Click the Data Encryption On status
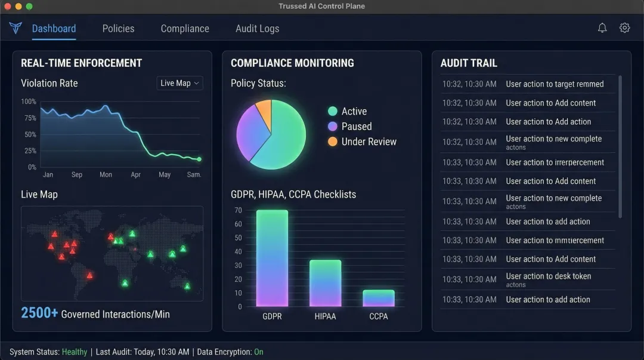Image resolution: width=644 pixels, height=360 pixels. pyautogui.click(x=258, y=352)
